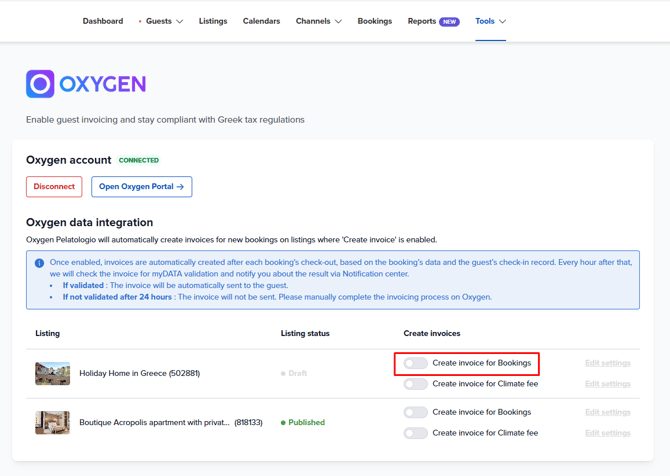Click the CONNECTED status badge
670x476 pixels.
(139, 160)
